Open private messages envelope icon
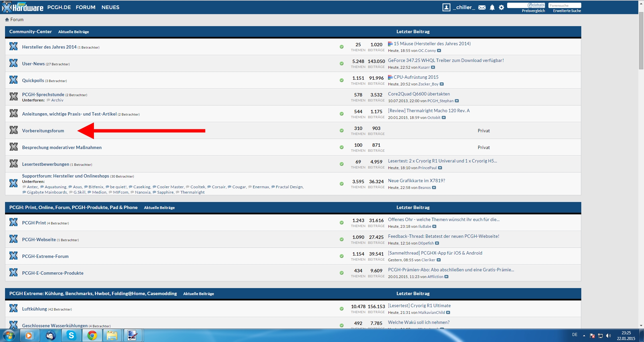The height and width of the screenshot is (342, 644). (x=482, y=7)
